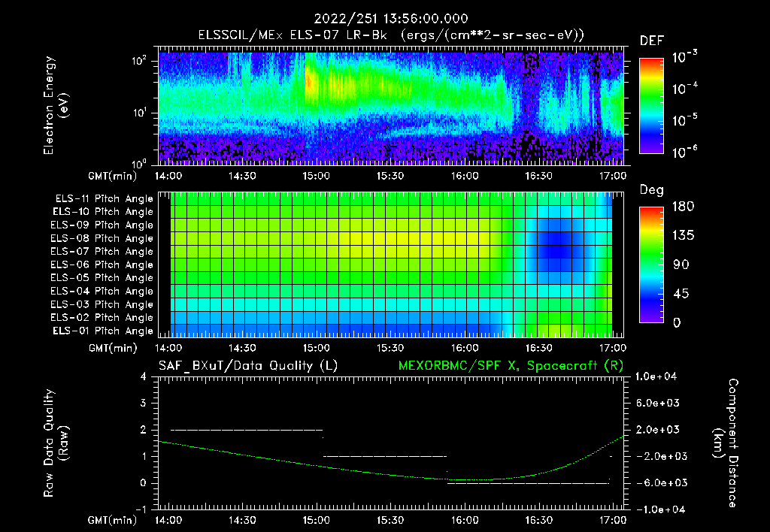Image resolution: width=770 pixels, height=532 pixels.
Task: Click the 10² electron energy tick label
Action: click(139, 61)
